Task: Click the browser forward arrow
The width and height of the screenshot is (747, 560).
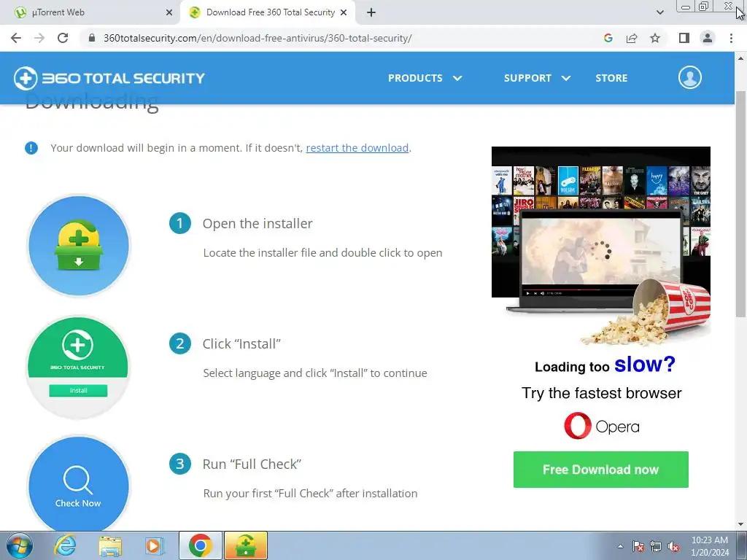Action: point(39,38)
